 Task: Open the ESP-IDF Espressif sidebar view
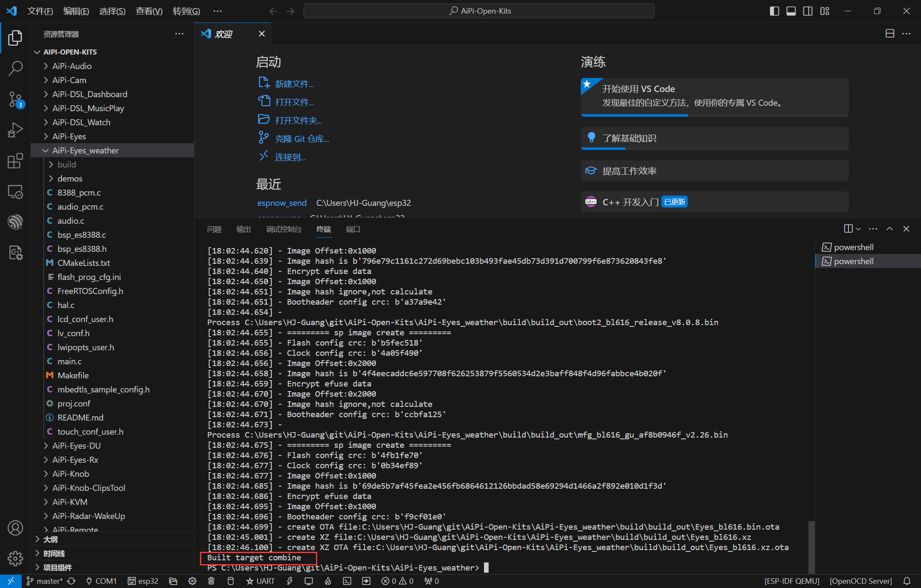coord(15,222)
